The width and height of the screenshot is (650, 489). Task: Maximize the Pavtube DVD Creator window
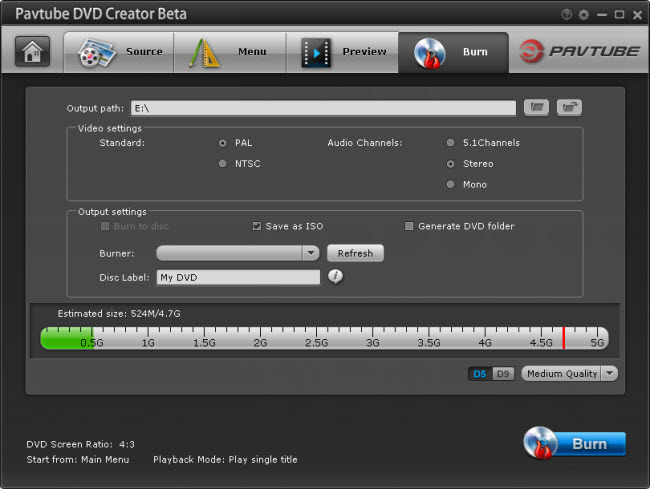pyautogui.click(x=619, y=15)
